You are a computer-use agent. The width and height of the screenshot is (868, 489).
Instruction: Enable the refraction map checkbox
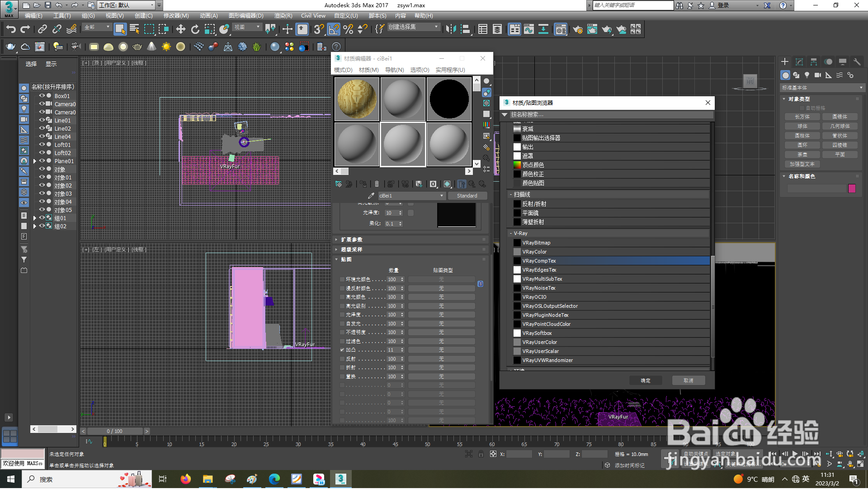click(342, 368)
